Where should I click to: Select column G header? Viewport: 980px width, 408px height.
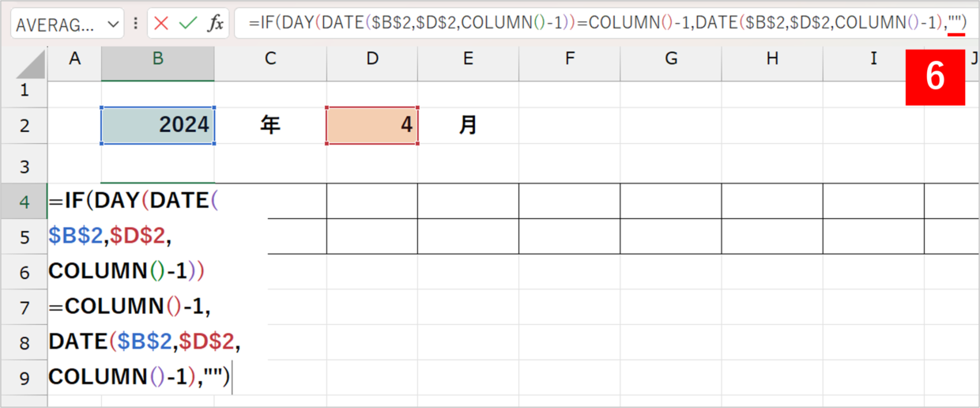[x=671, y=59]
